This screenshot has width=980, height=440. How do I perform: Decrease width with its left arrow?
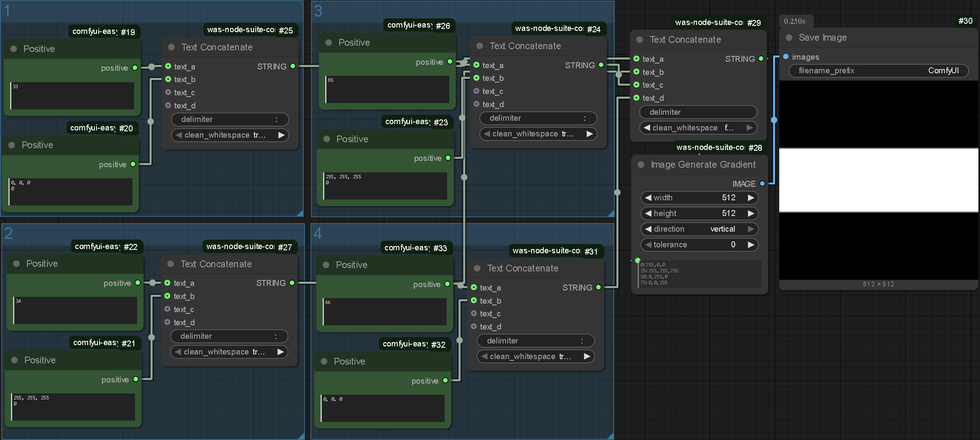648,198
